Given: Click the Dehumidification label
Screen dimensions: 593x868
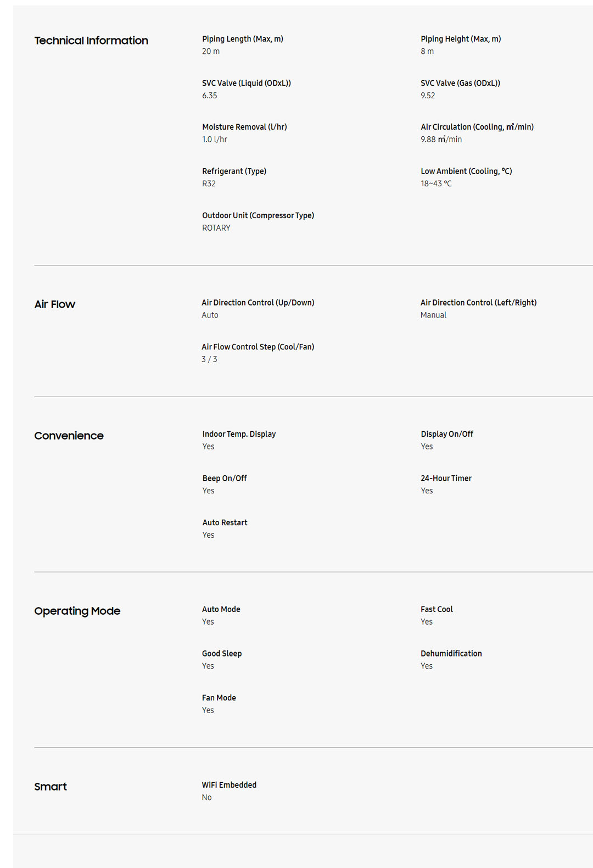Looking at the screenshot, I should (x=451, y=654).
